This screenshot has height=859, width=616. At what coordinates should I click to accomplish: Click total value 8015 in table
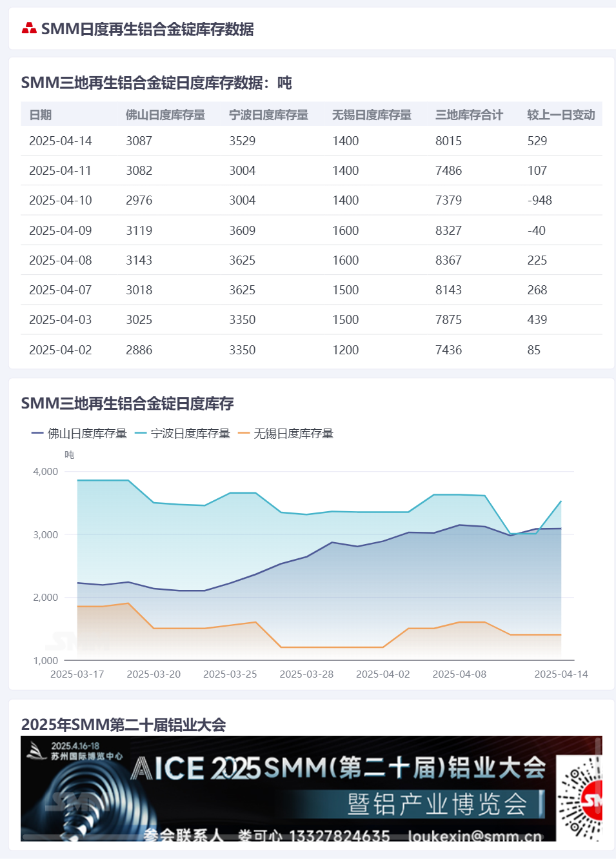tap(449, 141)
